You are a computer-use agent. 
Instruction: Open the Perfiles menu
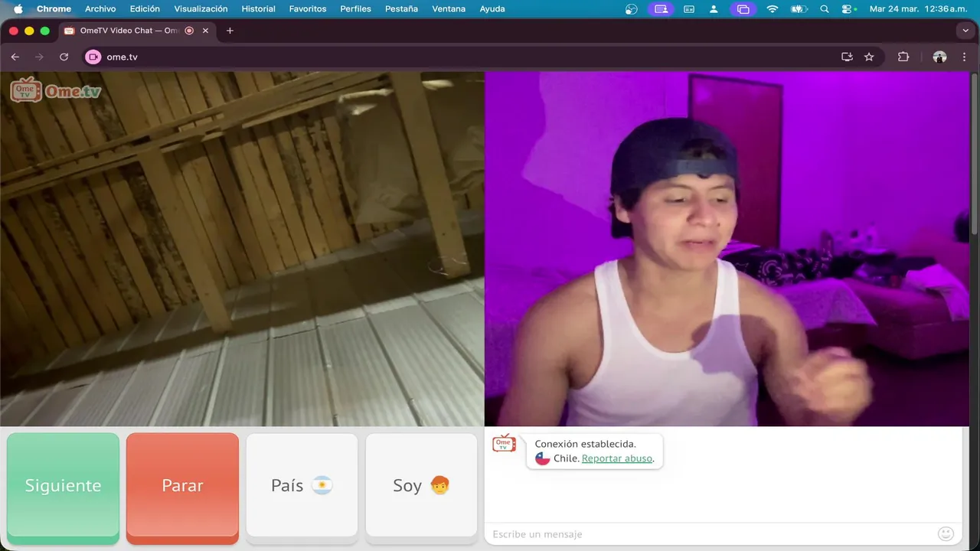coord(355,8)
